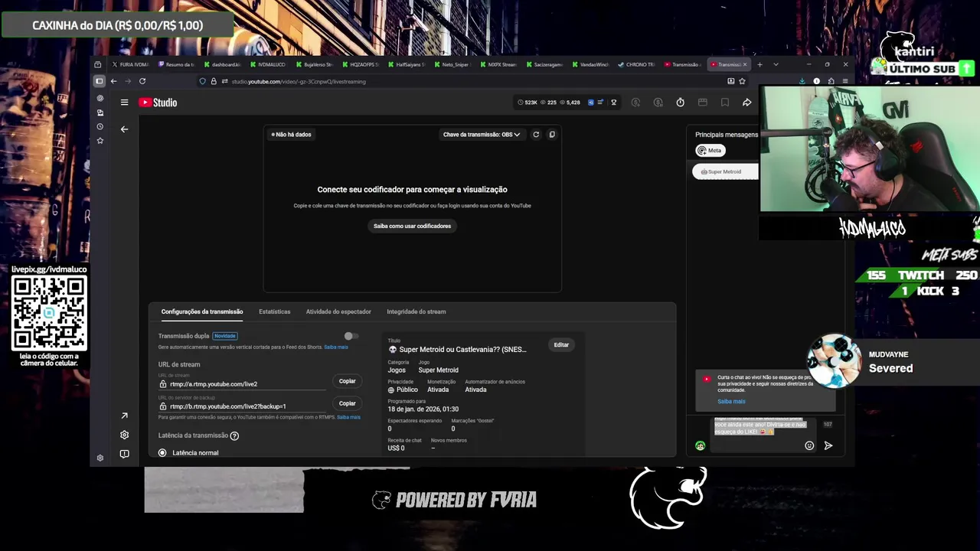Click the external link arrow in left sidebar
Image resolution: width=980 pixels, height=551 pixels.
(124, 416)
